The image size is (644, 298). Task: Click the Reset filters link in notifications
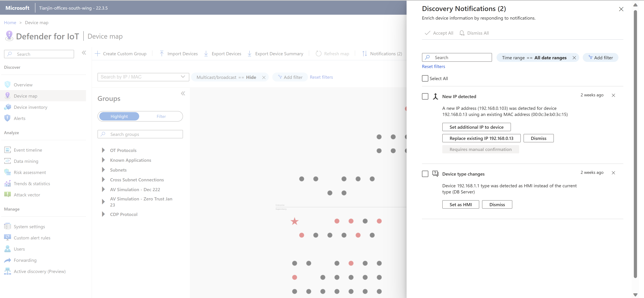pyautogui.click(x=433, y=66)
